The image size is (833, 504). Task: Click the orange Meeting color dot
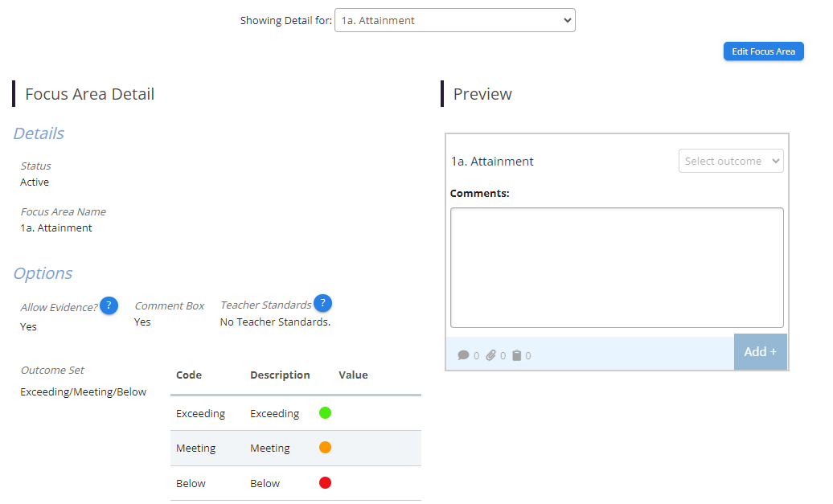point(325,448)
